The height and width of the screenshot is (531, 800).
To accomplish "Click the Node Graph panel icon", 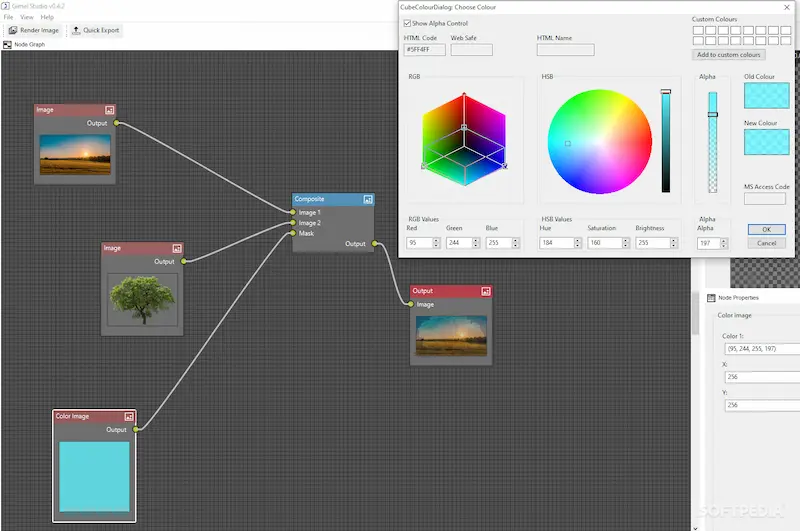I will [x=8, y=44].
